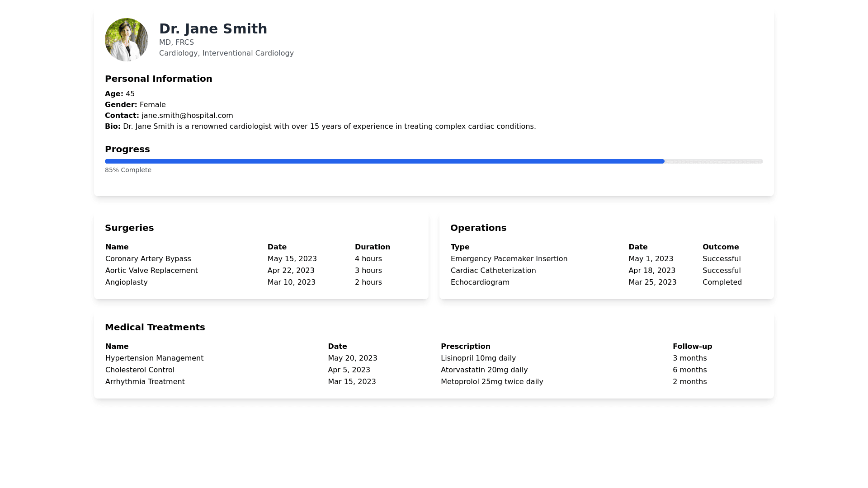The height and width of the screenshot is (488, 868).
Task: Click the Emergency Pacemaker Insertion operation
Action: [x=509, y=259]
